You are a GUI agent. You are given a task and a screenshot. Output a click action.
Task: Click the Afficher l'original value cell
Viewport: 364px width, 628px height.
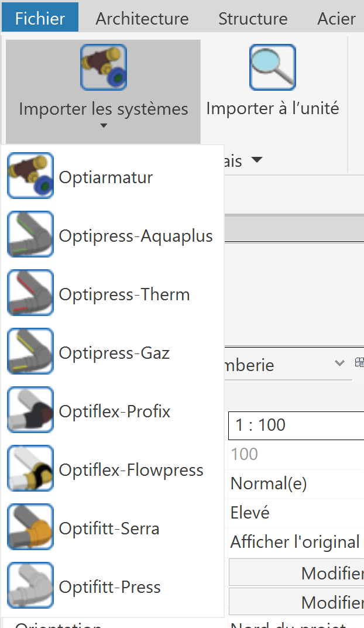(296, 542)
